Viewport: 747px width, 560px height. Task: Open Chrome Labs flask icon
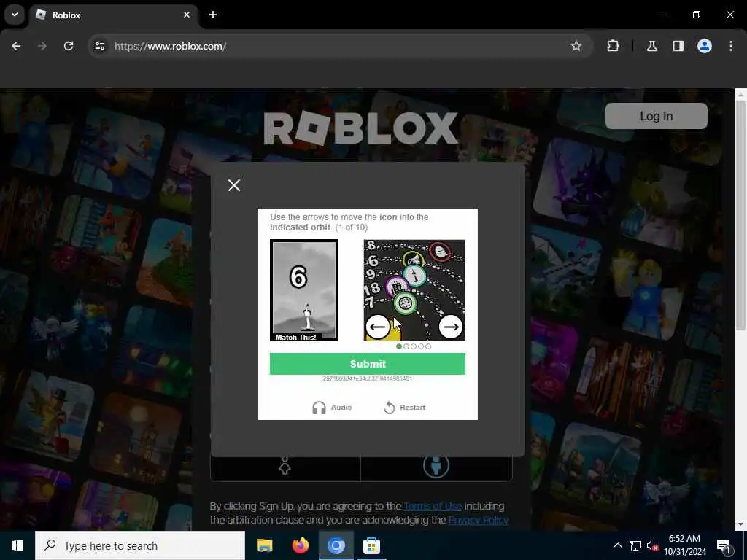click(x=651, y=46)
